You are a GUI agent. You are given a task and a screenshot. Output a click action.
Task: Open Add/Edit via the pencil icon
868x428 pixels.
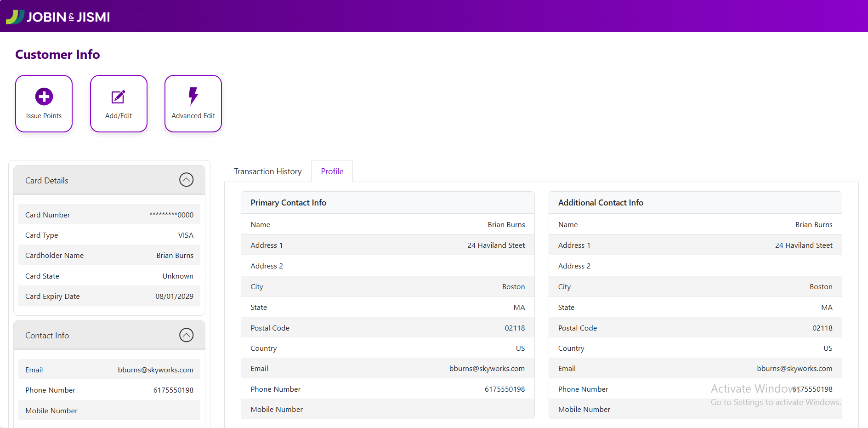pos(118,97)
